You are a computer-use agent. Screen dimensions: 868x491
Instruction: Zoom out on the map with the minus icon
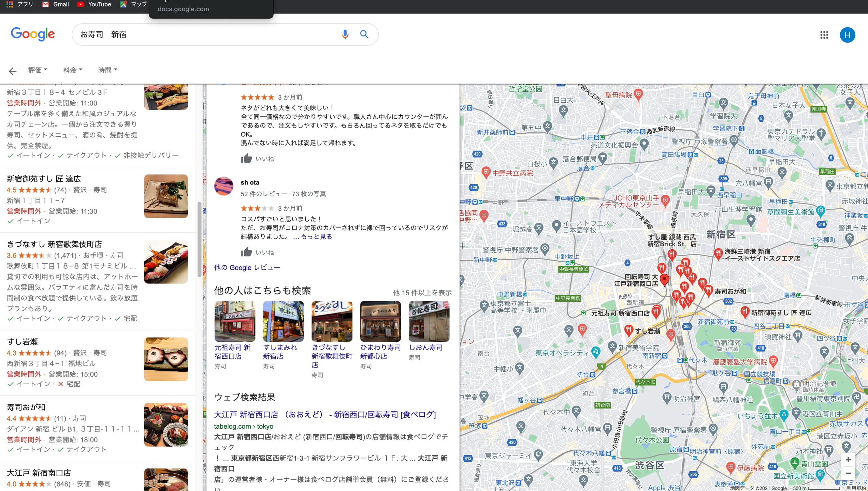point(848,473)
